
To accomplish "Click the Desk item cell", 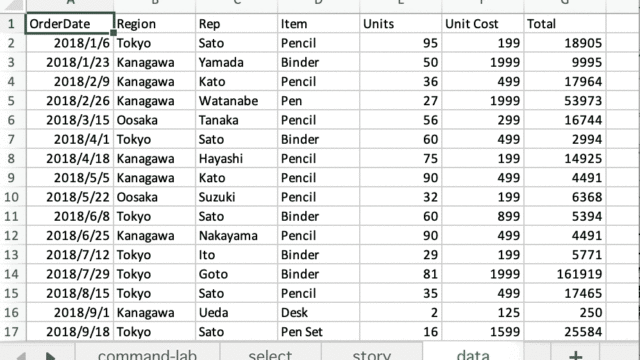I will pyautogui.click(x=318, y=313).
